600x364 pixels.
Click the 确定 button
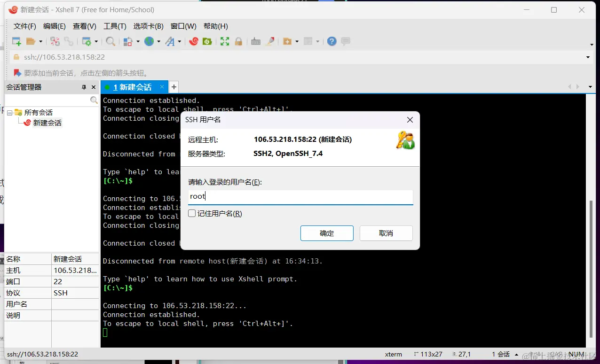click(327, 233)
